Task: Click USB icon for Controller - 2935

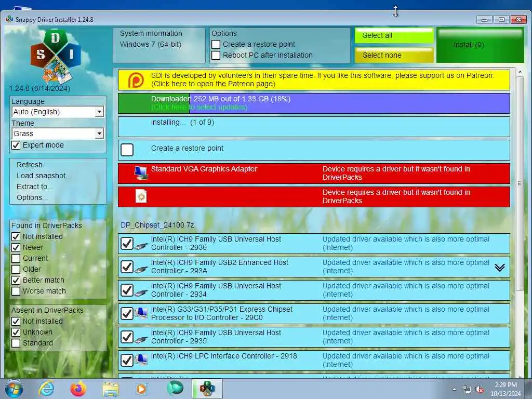Action: 141,339
